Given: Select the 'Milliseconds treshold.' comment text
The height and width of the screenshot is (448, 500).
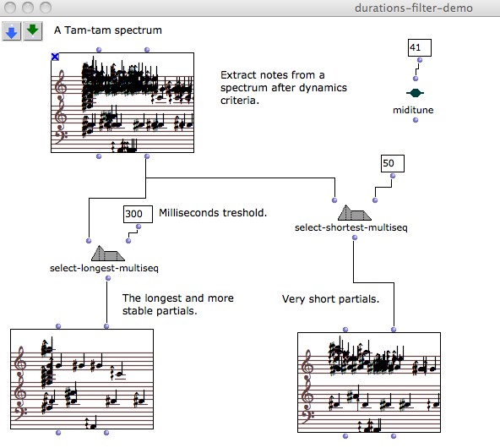Looking at the screenshot, I should [213, 213].
